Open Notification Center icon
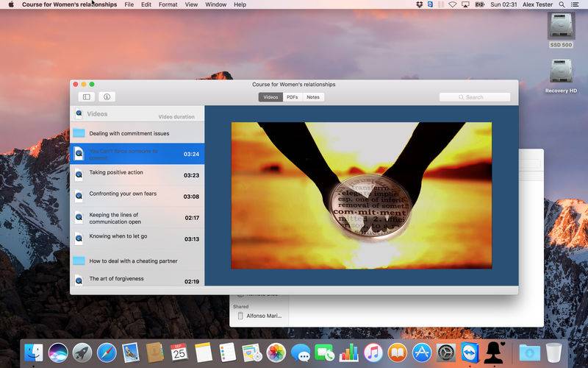 575,4
